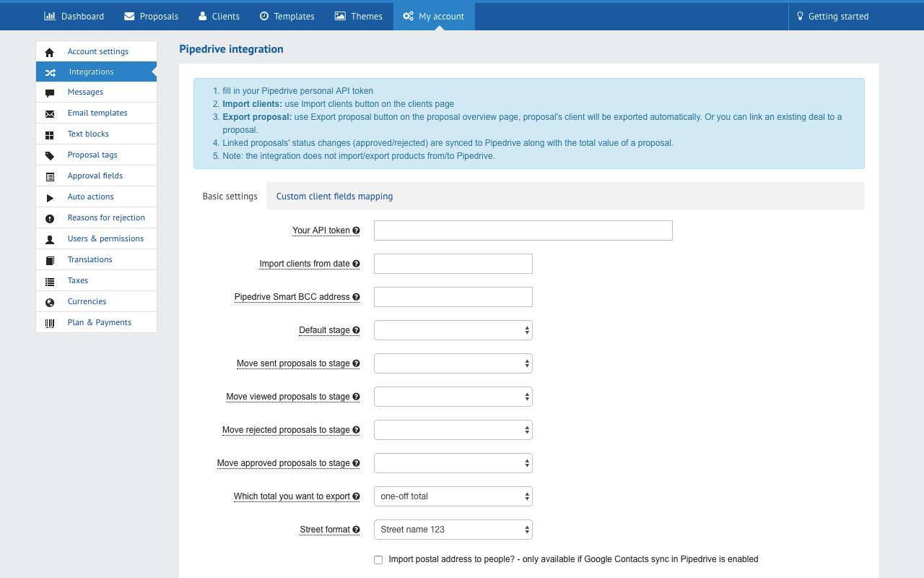
Task: Click the Messages speech bubble icon
Action: [50, 92]
